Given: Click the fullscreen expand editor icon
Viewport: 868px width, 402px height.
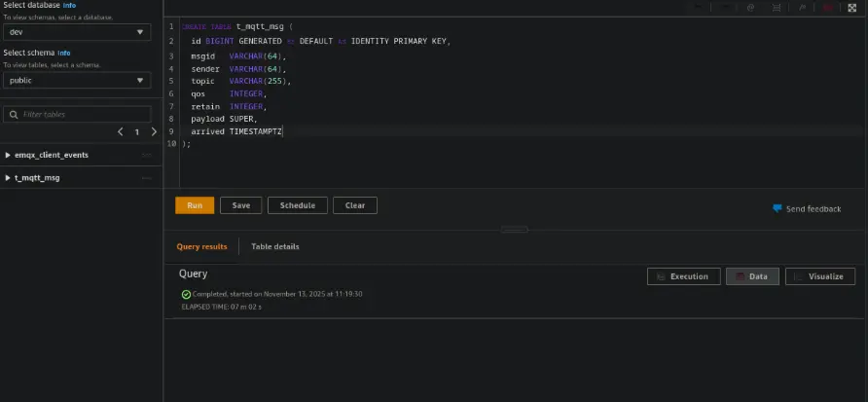Looking at the screenshot, I should point(852,7).
